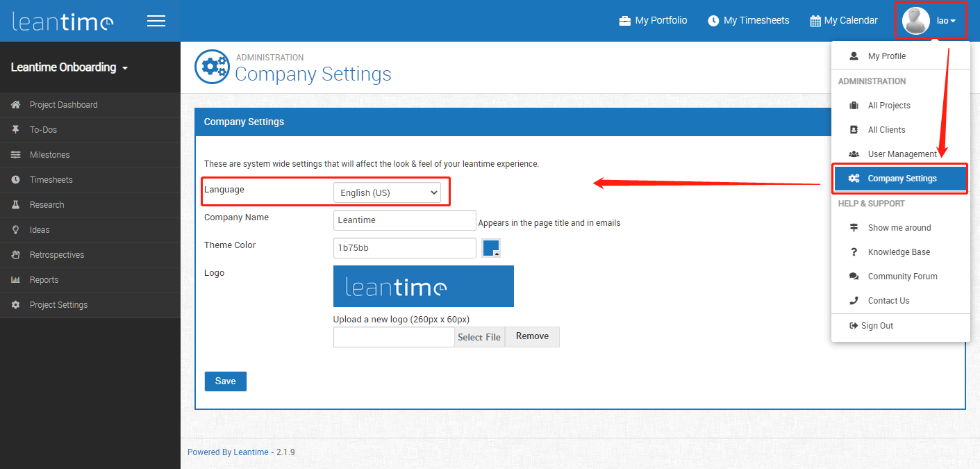Go to Retrospectives in sidebar
Viewport: 980px width, 469px height.
tap(90, 255)
